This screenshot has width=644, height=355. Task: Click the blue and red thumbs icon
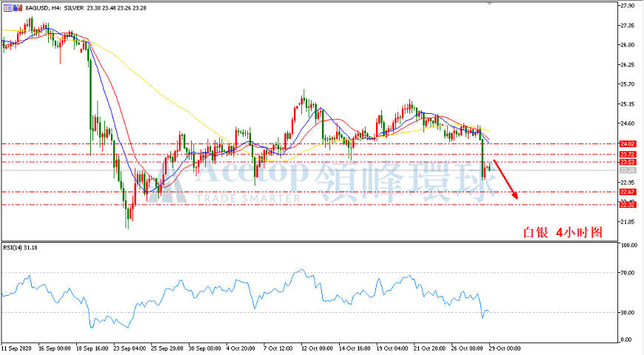(18, 7)
